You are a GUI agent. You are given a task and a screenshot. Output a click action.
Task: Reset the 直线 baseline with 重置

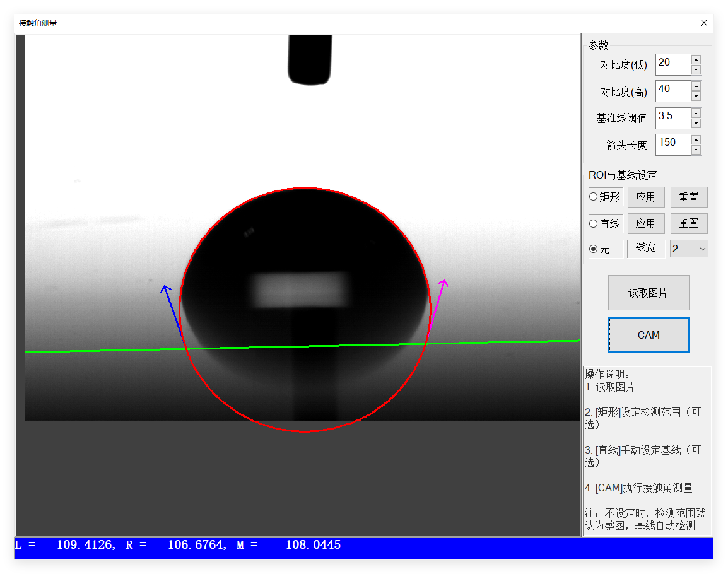pyautogui.click(x=688, y=223)
